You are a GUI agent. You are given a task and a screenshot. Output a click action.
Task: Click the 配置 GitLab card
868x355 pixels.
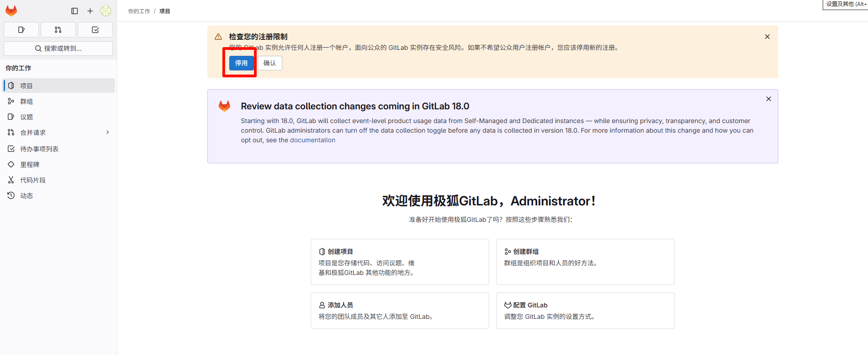point(585,311)
